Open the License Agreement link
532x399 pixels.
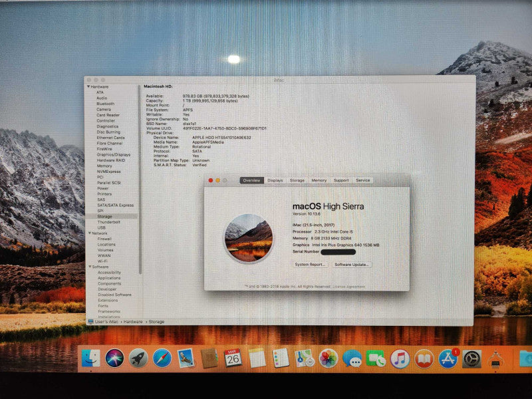(x=348, y=287)
